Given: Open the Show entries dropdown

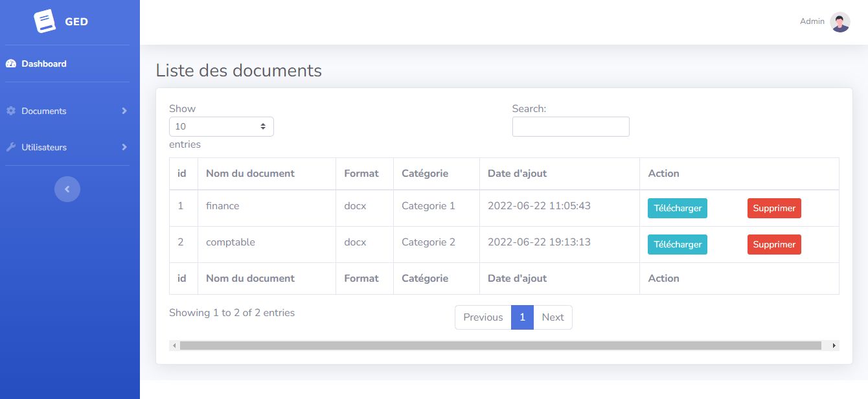Looking at the screenshot, I should [221, 126].
